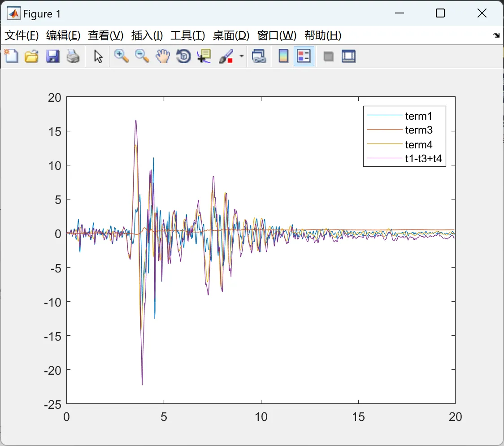Toggle the Insert Legend button off

[x=304, y=56]
